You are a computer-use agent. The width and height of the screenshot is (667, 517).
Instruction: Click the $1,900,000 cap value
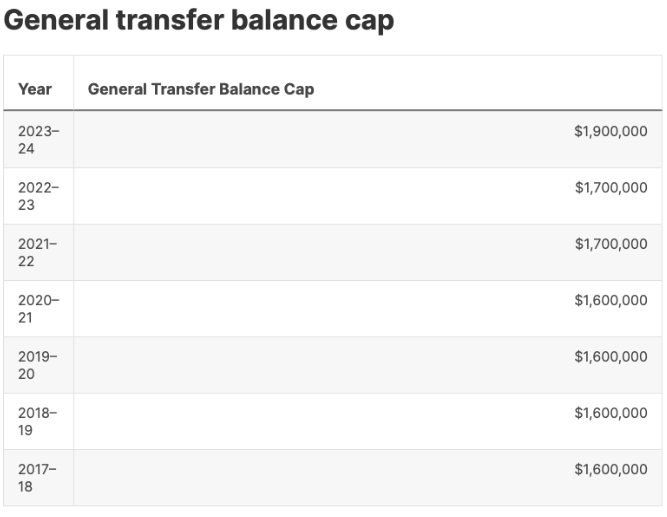point(610,131)
